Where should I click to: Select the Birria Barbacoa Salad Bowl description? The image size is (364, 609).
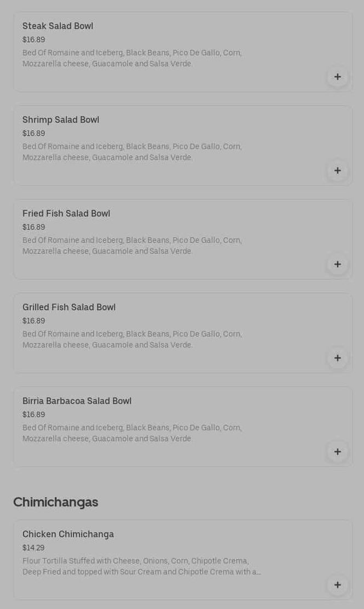(132, 434)
